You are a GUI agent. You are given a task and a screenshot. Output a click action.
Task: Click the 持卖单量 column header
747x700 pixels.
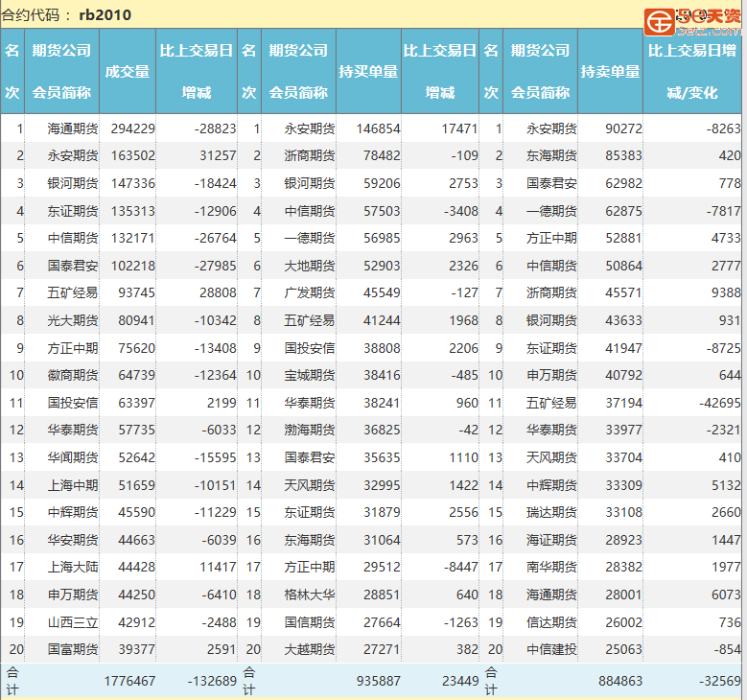610,72
